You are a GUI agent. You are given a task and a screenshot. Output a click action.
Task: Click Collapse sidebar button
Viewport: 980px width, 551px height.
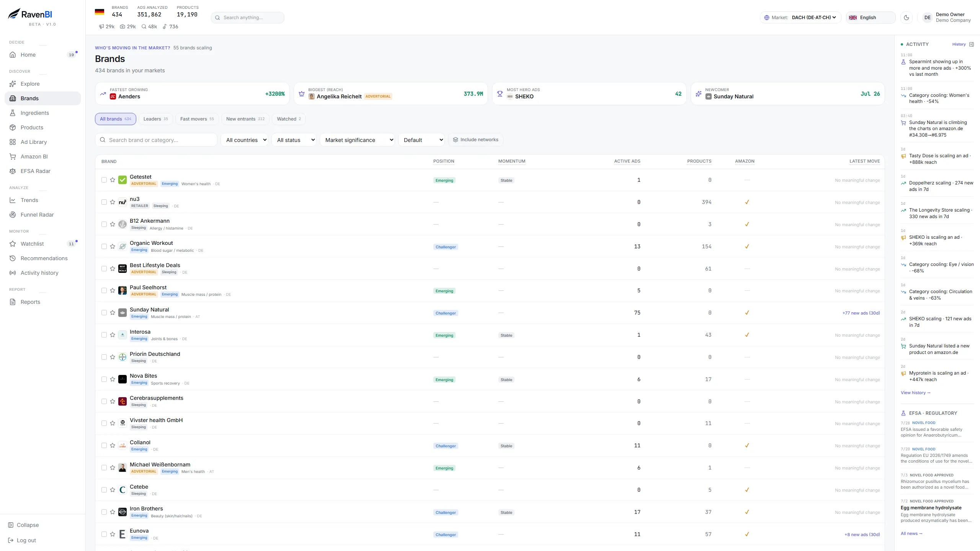pos(24,525)
